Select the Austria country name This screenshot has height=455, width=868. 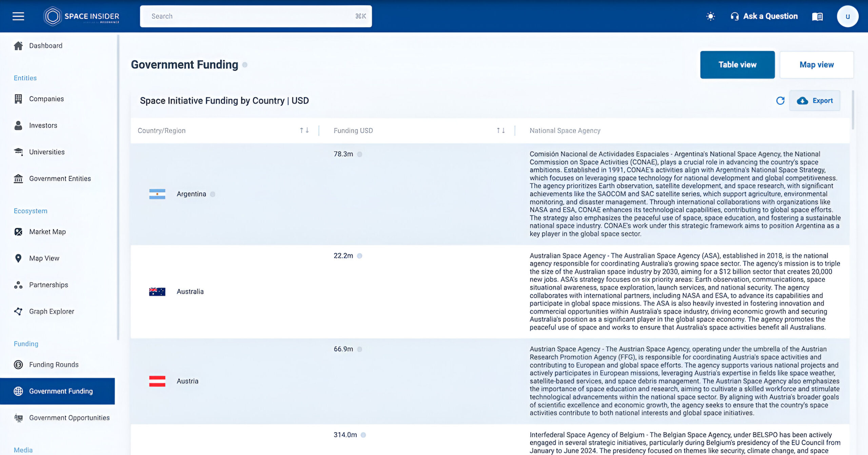pyautogui.click(x=188, y=381)
